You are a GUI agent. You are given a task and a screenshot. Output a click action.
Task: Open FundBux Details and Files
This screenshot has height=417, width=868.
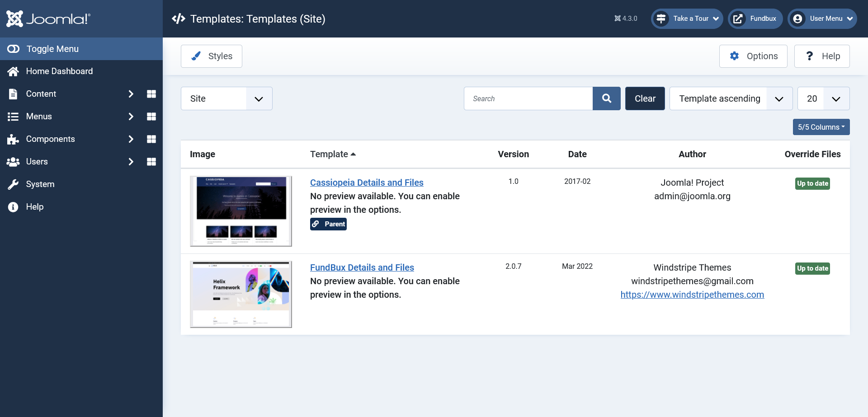(x=362, y=267)
